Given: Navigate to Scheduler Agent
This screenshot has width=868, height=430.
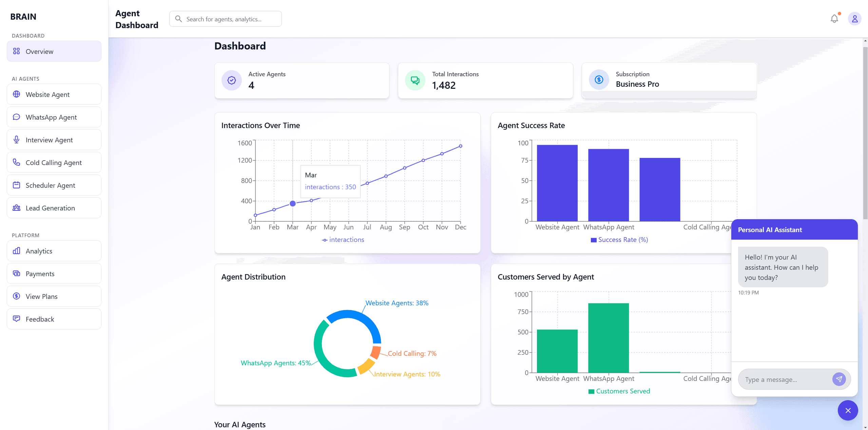Looking at the screenshot, I should (54, 185).
